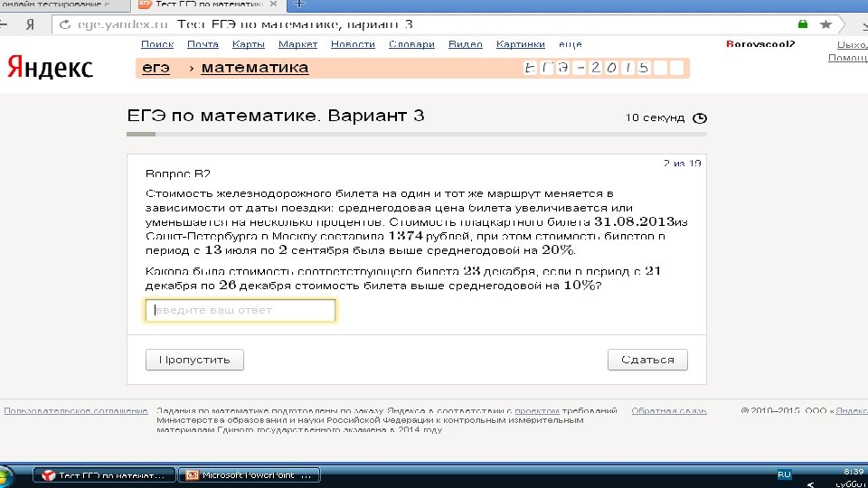Viewport: 868px width, 488px height.
Task: Click the Borovscool2 username
Action: pos(760,44)
